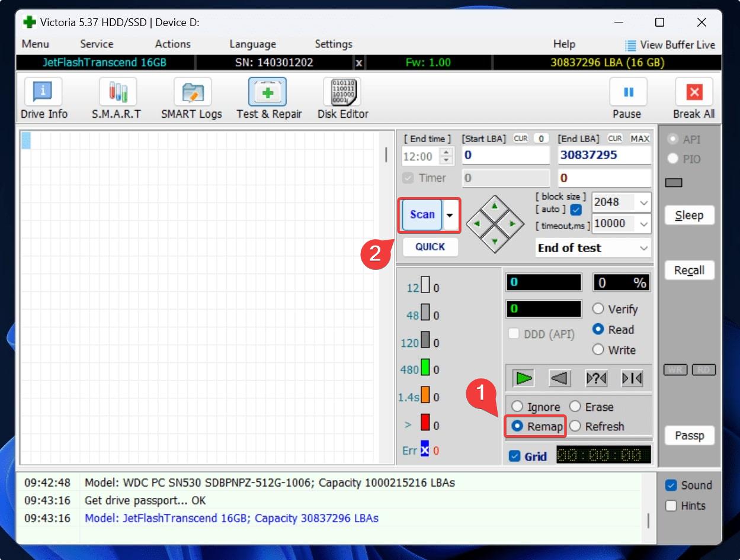The image size is (740, 560).
Task: Open the Service menu
Action: coord(97,44)
